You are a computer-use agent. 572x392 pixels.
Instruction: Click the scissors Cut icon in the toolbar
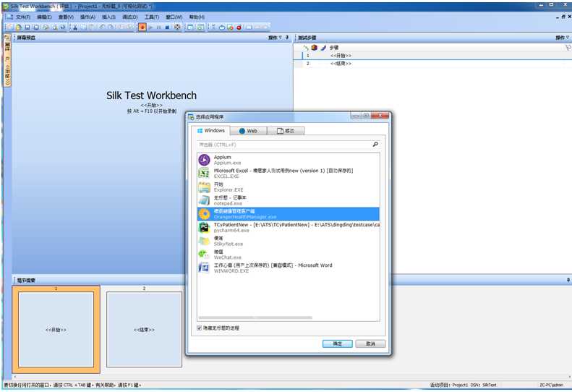click(74, 27)
